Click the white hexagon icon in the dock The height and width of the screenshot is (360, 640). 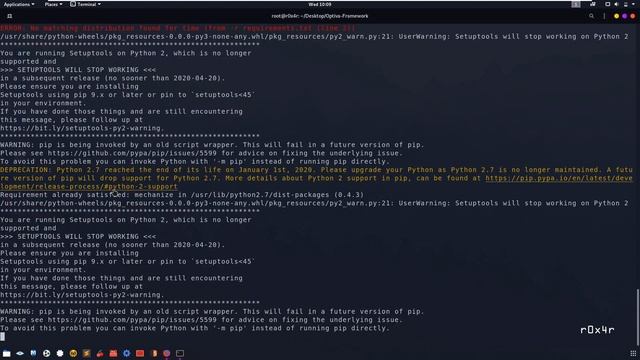coord(60,353)
